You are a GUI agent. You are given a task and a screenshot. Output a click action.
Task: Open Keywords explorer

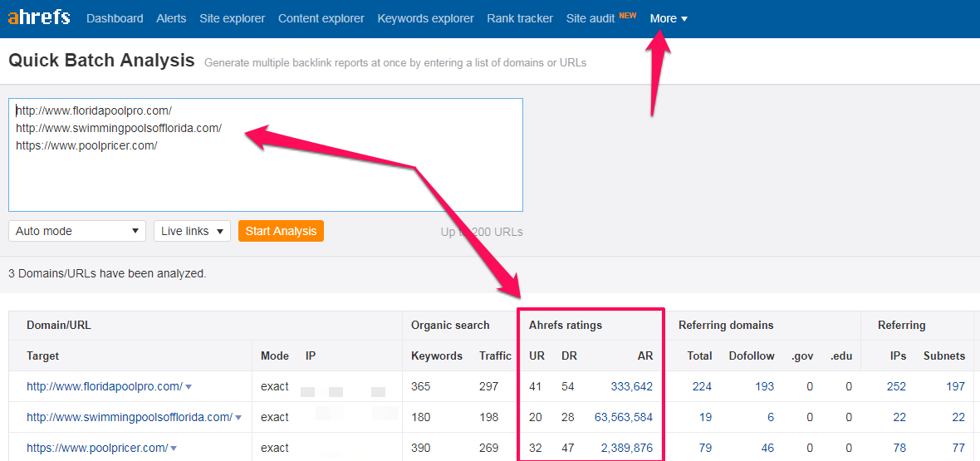coord(425,18)
